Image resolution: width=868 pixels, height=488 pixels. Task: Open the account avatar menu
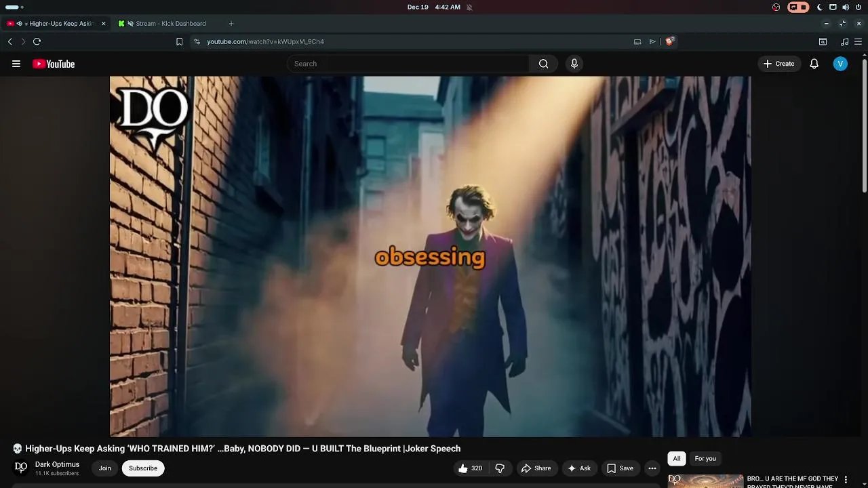pyautogui.click(x=840, y=64)
